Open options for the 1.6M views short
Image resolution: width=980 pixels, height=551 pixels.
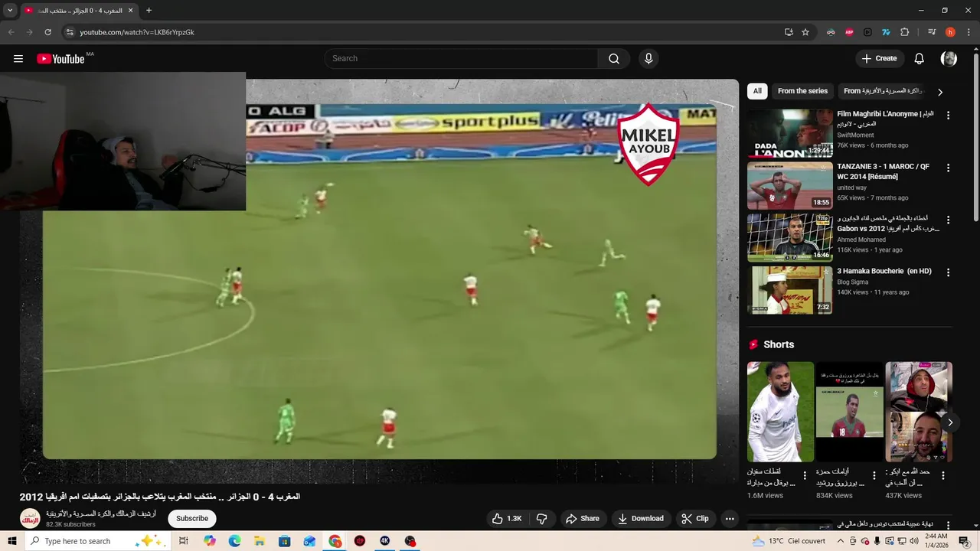(805, 475)
